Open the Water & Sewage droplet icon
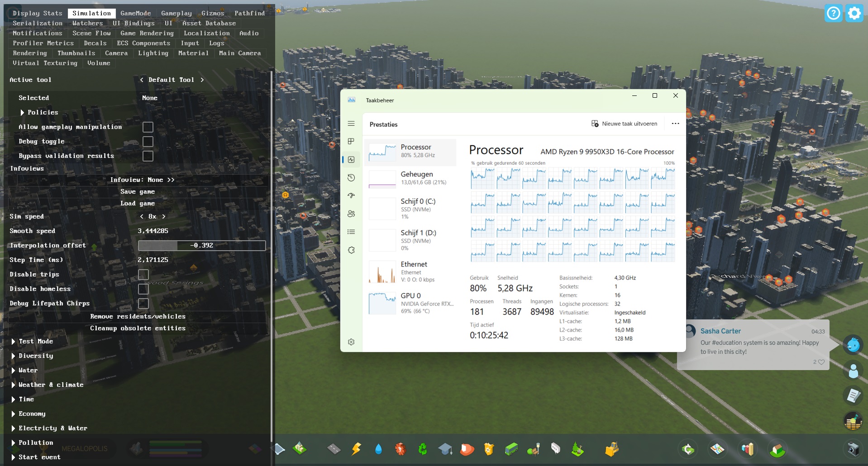Screen dimensions: 868x466 point(378,449)
